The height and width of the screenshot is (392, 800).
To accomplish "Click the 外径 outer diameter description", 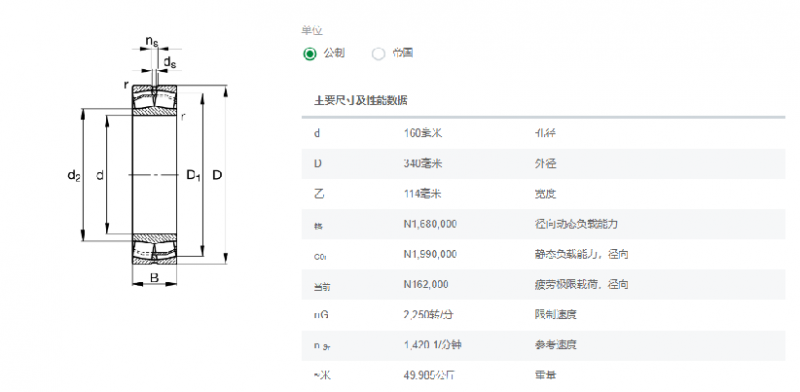I will [545, 164].
